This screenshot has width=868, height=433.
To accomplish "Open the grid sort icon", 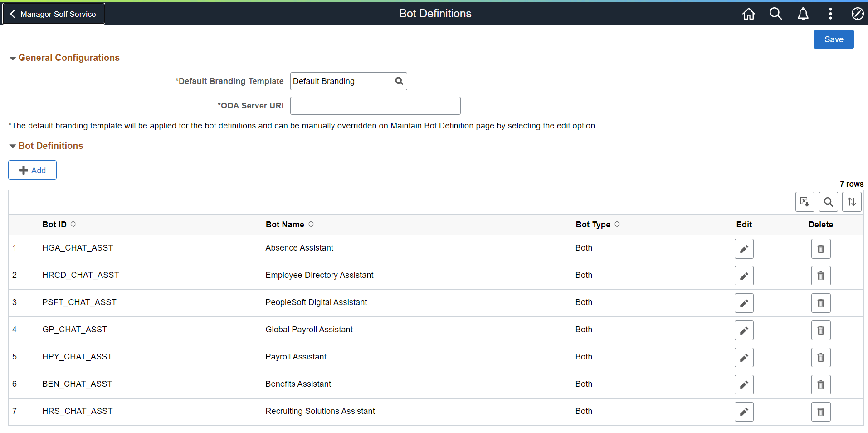I will click(x=852, y=202).
